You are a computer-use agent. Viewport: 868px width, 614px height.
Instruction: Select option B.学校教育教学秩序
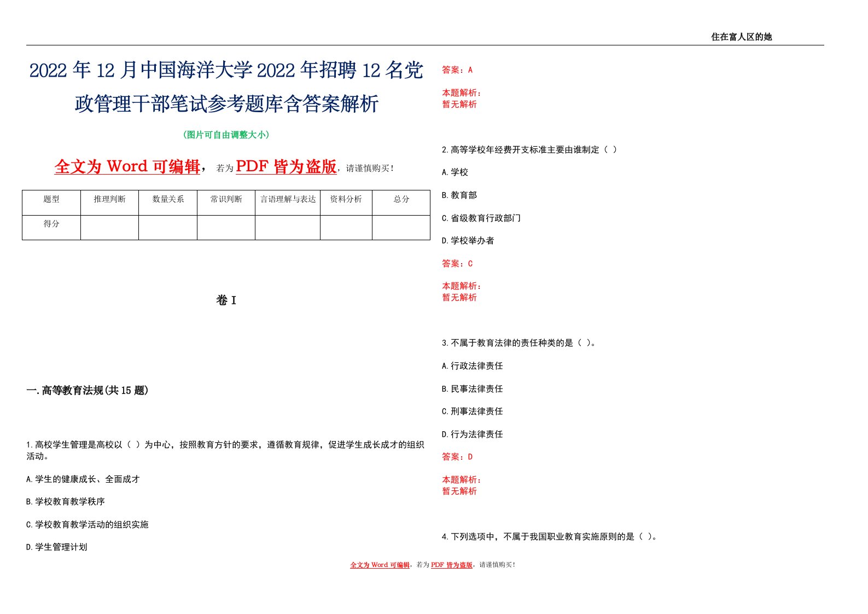66,501
